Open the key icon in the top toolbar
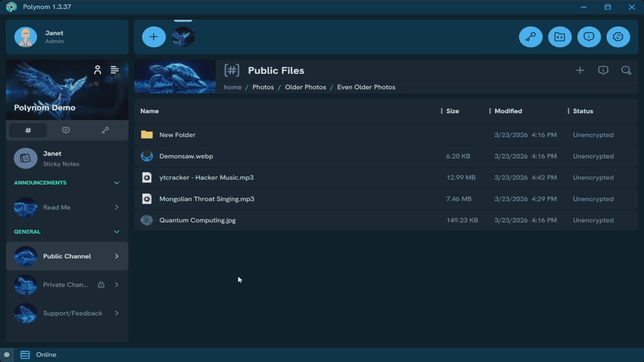Screen dimensions: 644x362 (x=531, y=37)
